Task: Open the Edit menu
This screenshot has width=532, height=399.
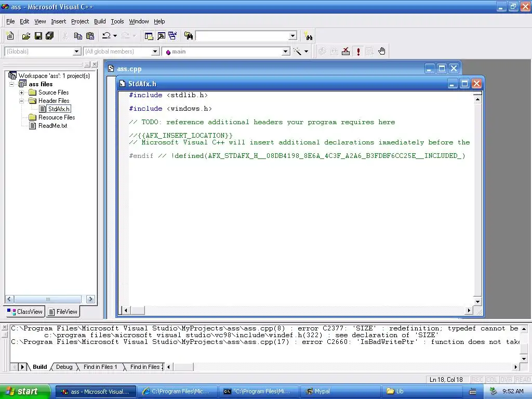Action: point(24,21)
